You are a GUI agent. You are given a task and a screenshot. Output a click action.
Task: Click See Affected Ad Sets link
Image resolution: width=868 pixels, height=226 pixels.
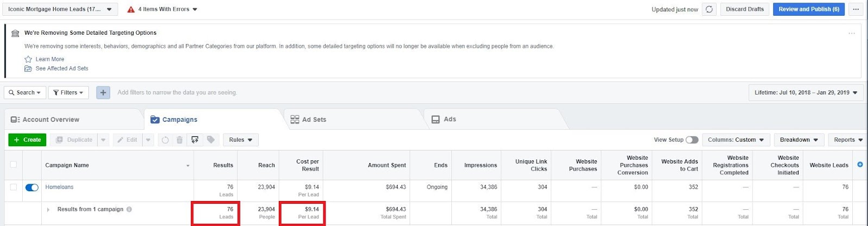[x=62, y=68]
